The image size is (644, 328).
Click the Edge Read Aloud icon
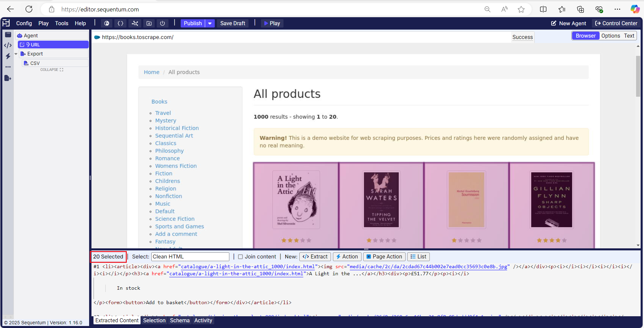[504, 9]
